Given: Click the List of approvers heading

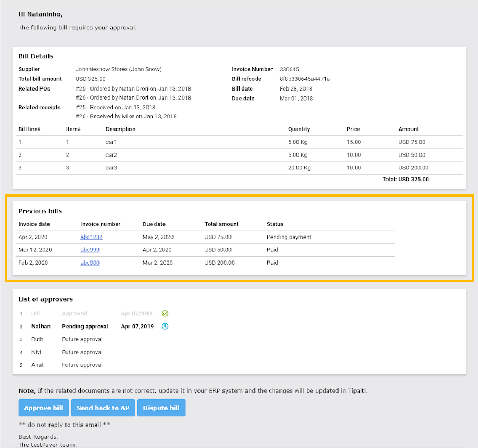Looking at the screenshot, I should [x=46, y=299].
